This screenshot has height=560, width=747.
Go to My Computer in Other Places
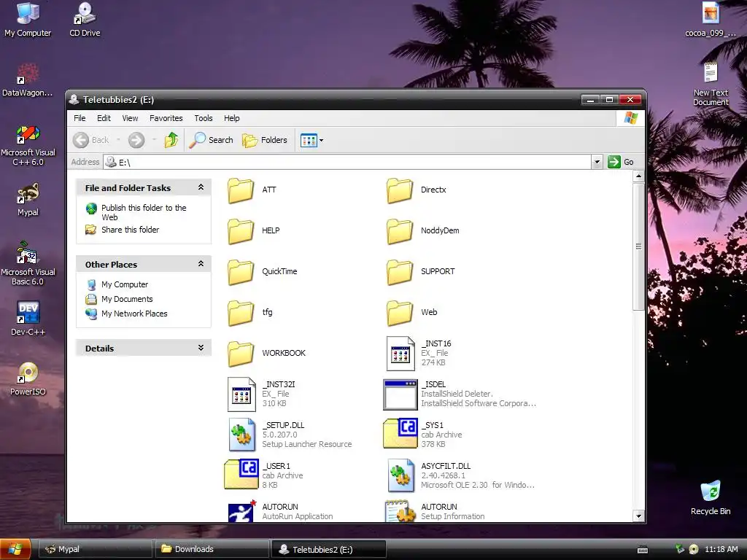click(124, 284)
